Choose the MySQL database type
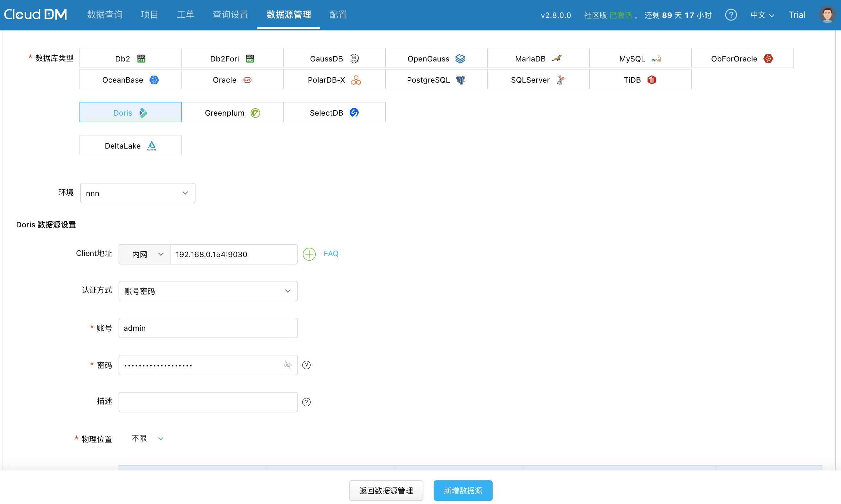841x504 pixels. click(x=640, y=58)
